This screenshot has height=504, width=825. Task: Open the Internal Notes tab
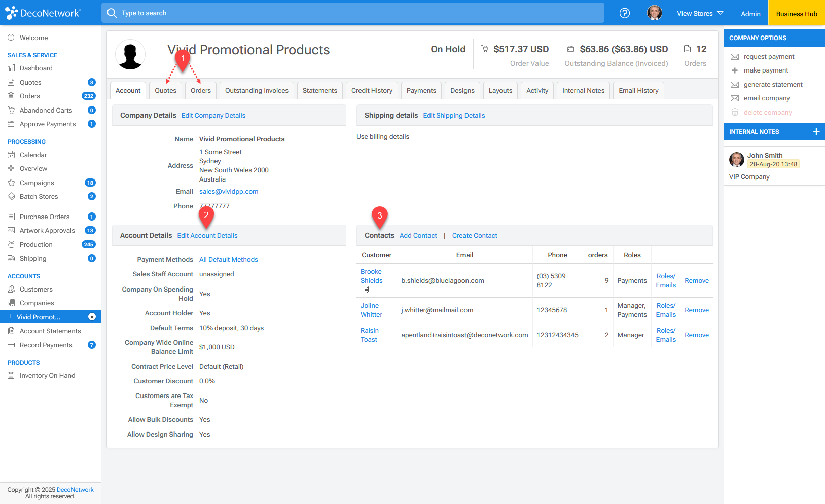[584, 90]
